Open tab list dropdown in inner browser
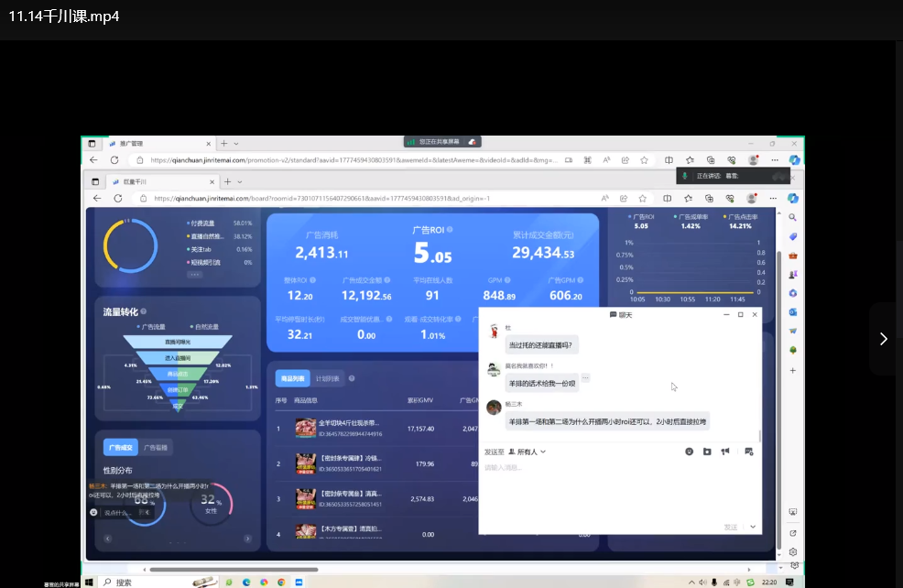 pyautogui.click(x=240, y=181)
